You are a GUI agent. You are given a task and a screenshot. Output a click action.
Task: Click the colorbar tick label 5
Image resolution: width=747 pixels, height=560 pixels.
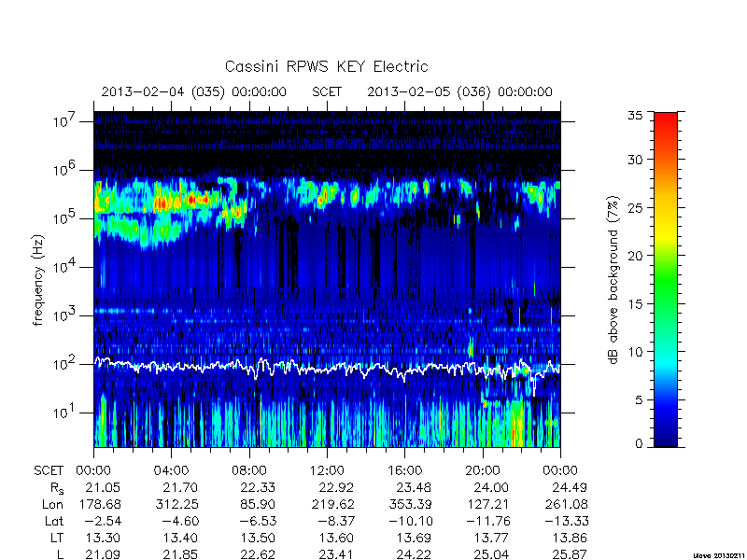(639, 400)
